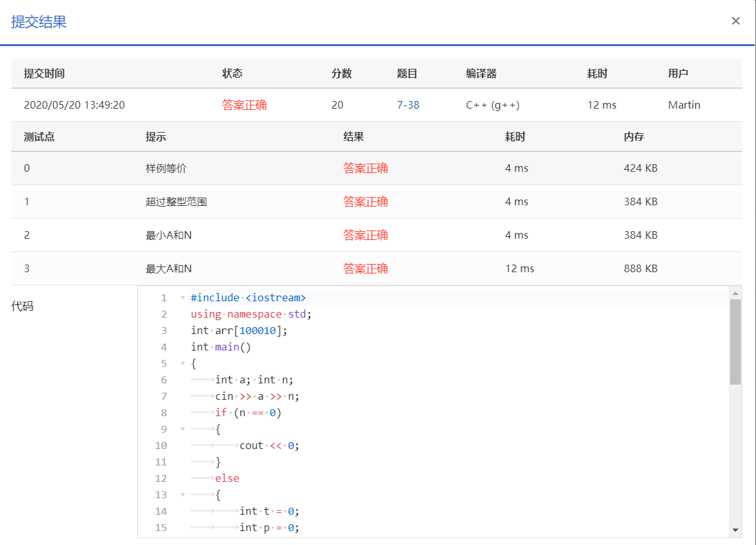Click the 编译器 column header
This screenshot has height=545, width=756.
coord(481,73)
